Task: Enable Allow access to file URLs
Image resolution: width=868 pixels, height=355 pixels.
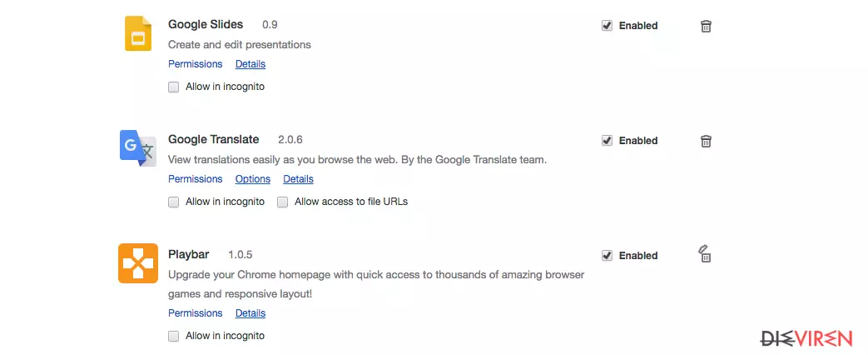Action: tap(283, 202)
